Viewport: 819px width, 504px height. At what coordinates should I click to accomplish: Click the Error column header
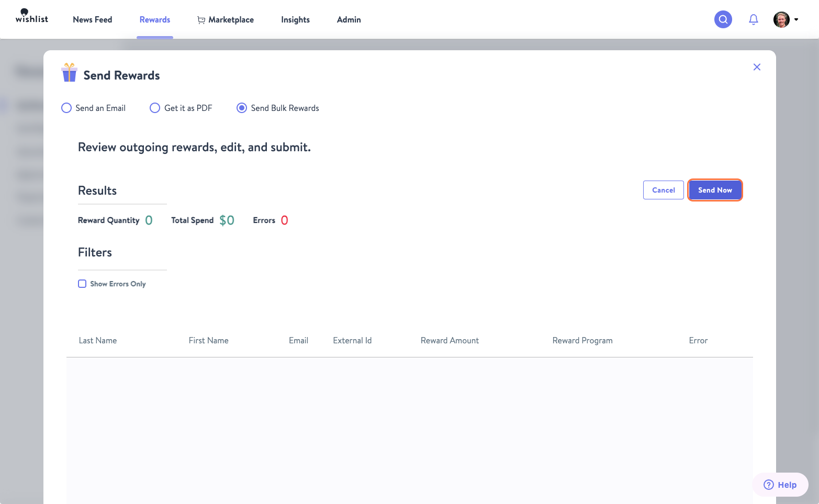(698, 340)
